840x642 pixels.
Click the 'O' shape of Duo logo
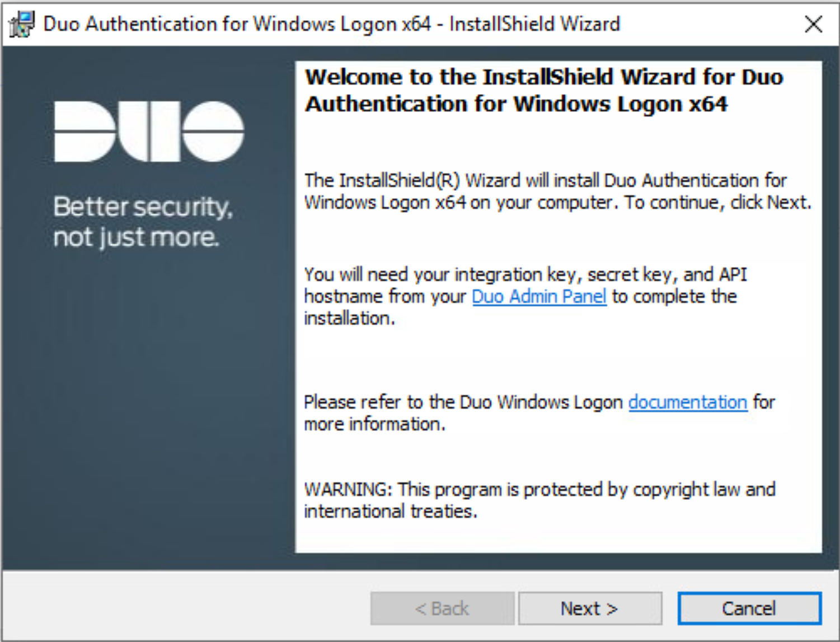point(213,132)
